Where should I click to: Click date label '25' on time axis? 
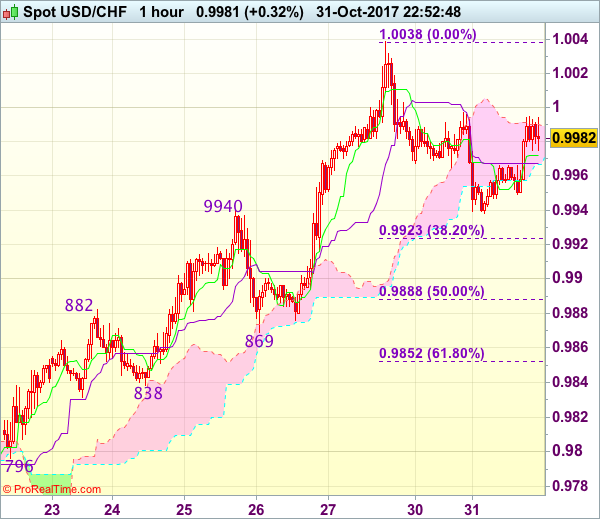click(184, 510)
